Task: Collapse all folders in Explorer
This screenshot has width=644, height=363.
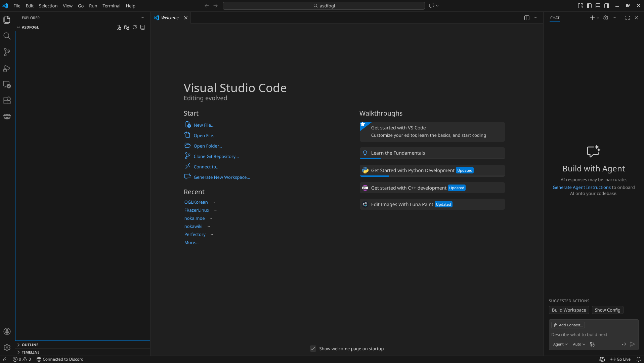Action: click(x=143, y=27)
